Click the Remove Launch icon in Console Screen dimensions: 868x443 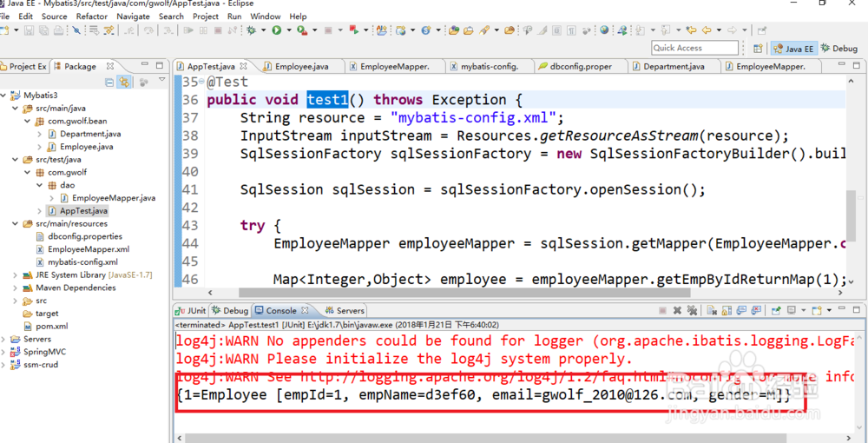[677, 311]
